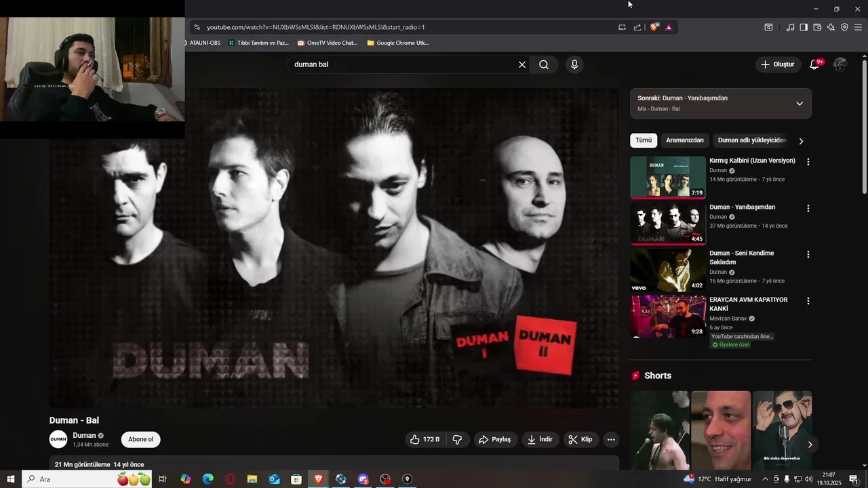Select the Tümü filter chip
The height and width of the screenshot is (488, 868).
pyautogui.click(x=644, y=140)
